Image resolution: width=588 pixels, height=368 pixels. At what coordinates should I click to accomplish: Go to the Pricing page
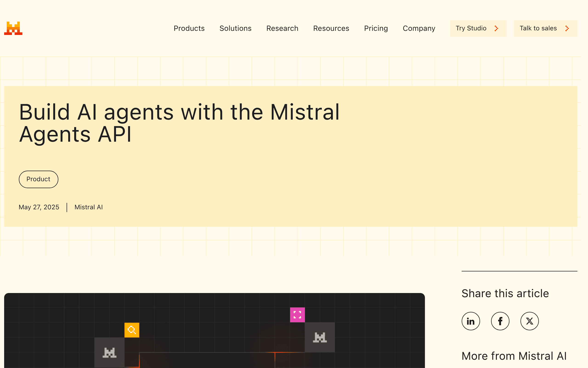(x=376, y=29)
